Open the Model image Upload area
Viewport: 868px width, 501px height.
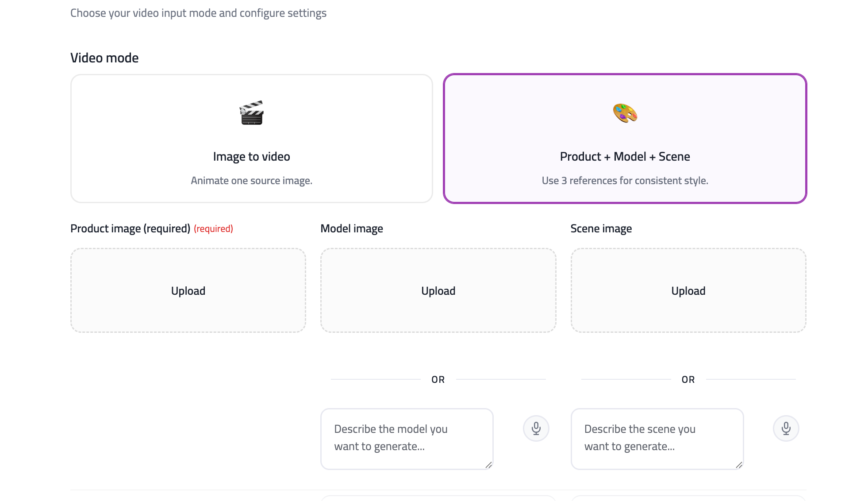tap(438, 290)
